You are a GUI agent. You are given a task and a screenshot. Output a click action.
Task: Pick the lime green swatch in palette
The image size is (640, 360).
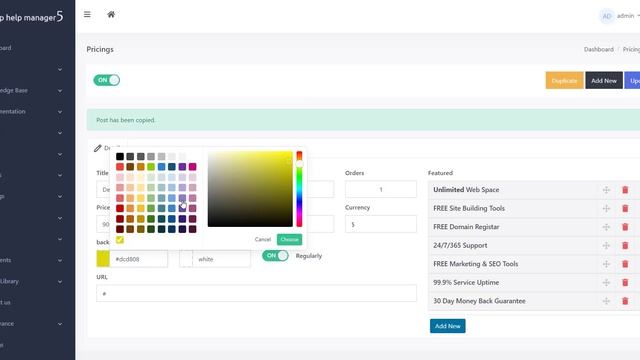coord(151,167)
